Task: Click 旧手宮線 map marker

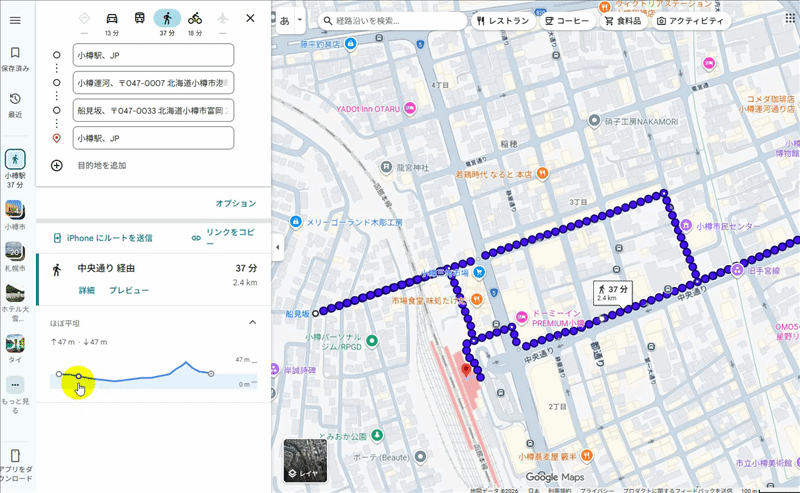Action: click(737, 270)
